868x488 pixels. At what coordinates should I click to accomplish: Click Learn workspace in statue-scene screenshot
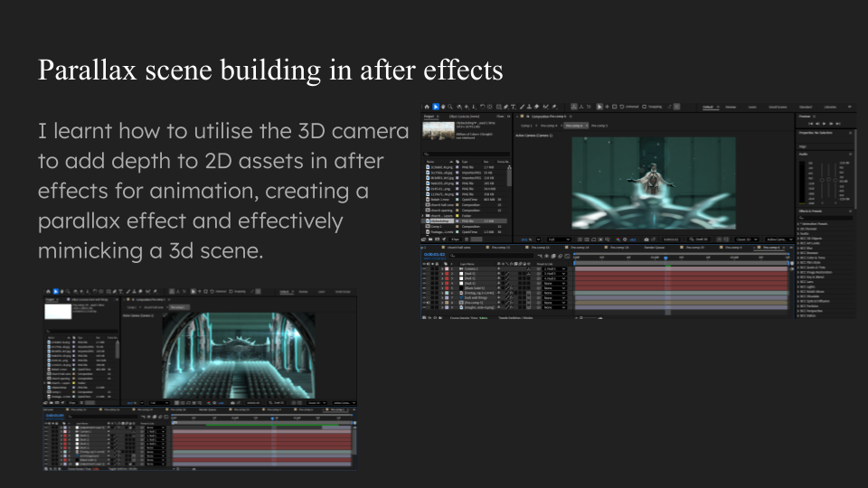pos(752,107)
